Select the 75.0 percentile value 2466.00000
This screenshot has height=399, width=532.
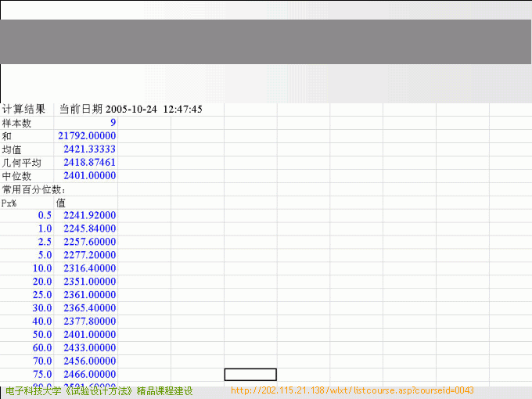[89, 375]
